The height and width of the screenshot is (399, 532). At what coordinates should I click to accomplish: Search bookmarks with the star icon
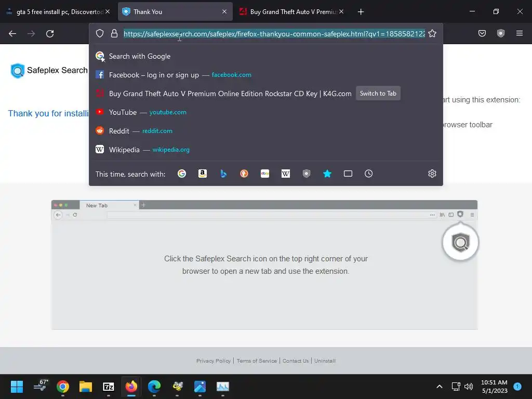coord(327,174)
